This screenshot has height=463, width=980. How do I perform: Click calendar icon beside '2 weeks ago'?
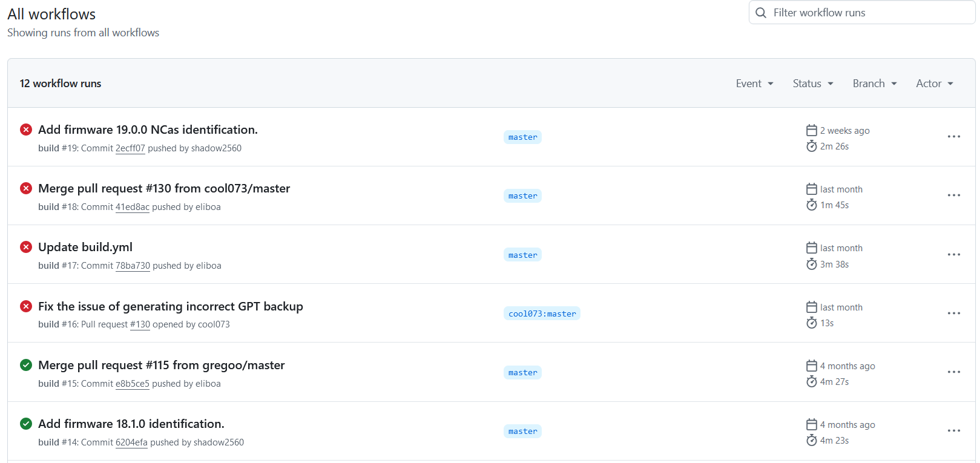(x=812, y=130)
